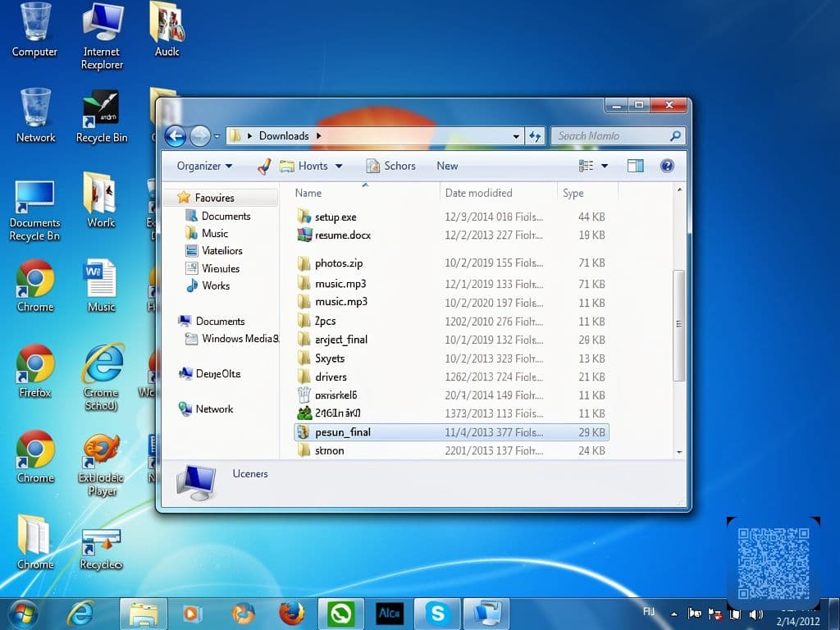
Task: Toggle the preview pane icon
Action: tap(636, 166)
